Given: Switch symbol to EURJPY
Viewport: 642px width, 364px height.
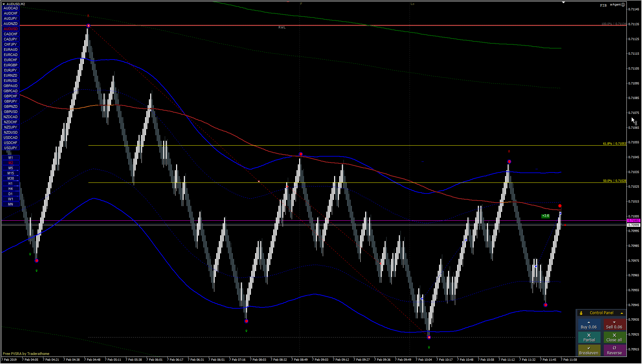Looking at the screenshot, I should click(x=11, y=70).
